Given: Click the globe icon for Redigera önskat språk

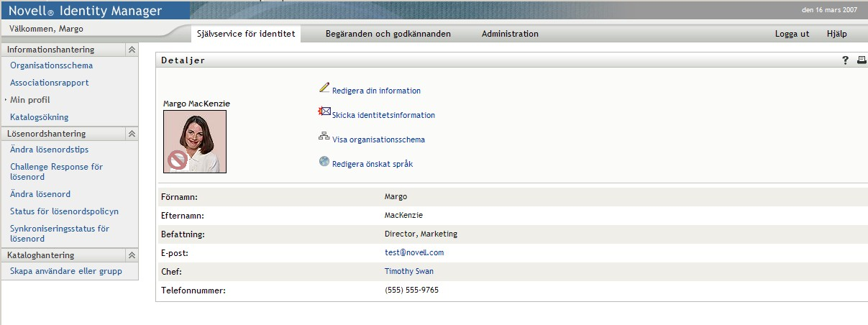Looking at the screenshot, I should 324,161.
